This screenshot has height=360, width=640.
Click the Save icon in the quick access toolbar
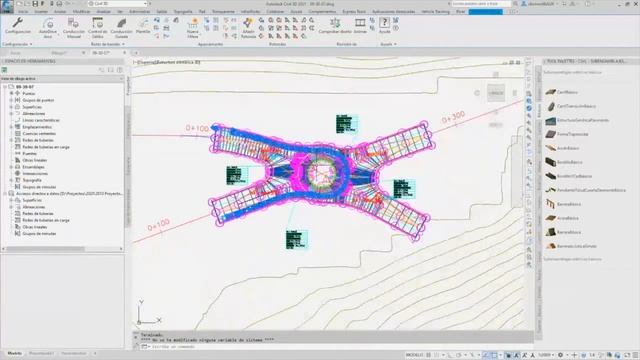(x=35, y=4)
